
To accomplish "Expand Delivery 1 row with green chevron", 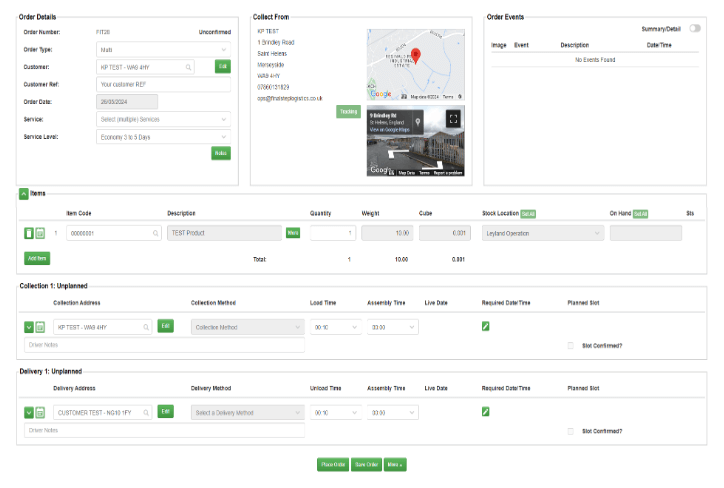I will (29, 413).
